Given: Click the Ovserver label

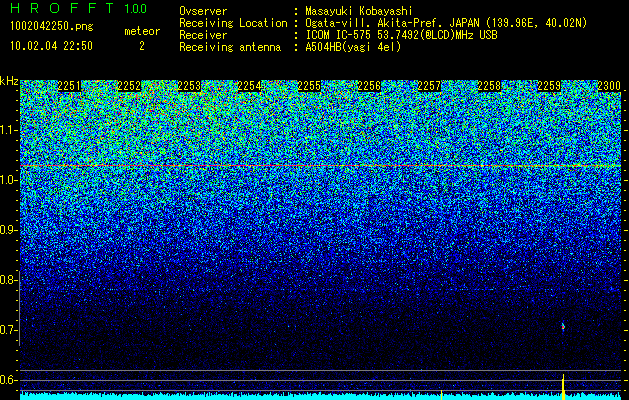Looking at the screenshot, I should (x=203, y=11).
